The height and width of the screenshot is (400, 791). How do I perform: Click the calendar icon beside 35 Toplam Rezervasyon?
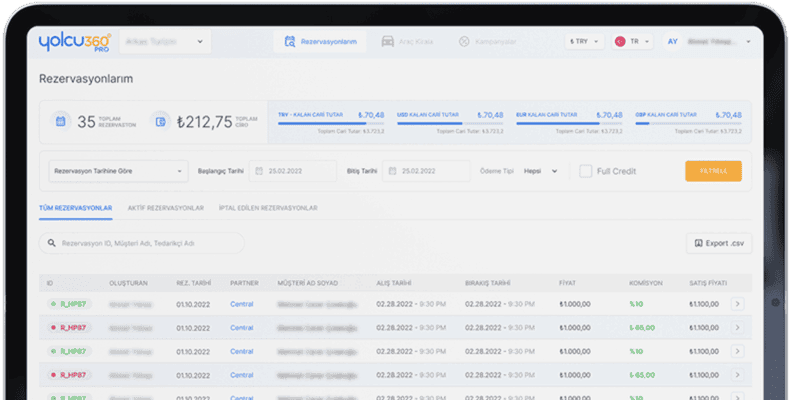click(x=60, y=122)
